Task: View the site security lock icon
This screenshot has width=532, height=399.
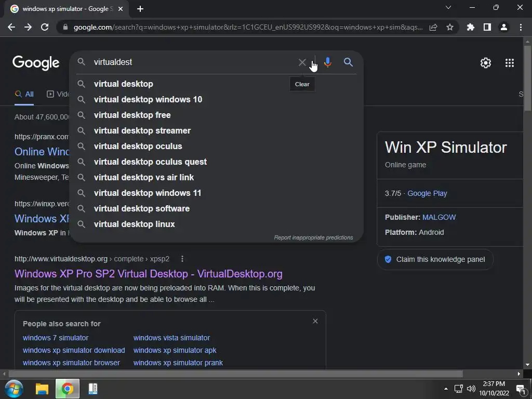Action: click(65, 27)
